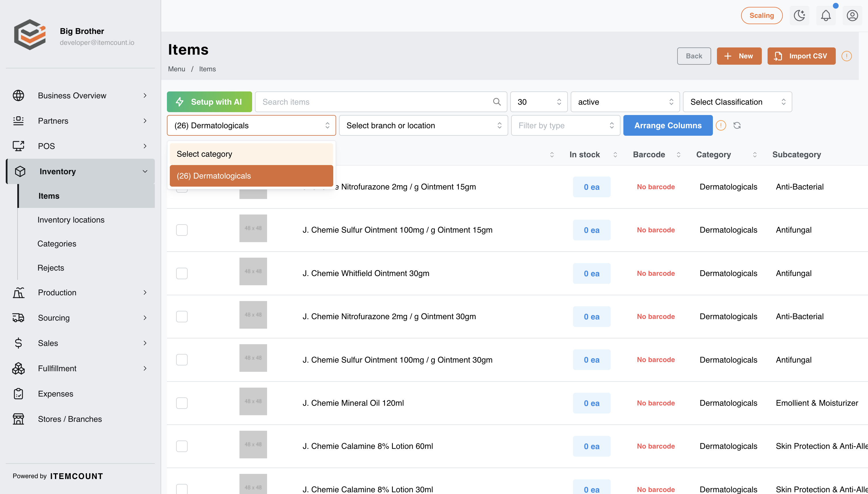Click the info icon beside Arrange Columns
Screen dimensions: 868x494
coord(721,126)
